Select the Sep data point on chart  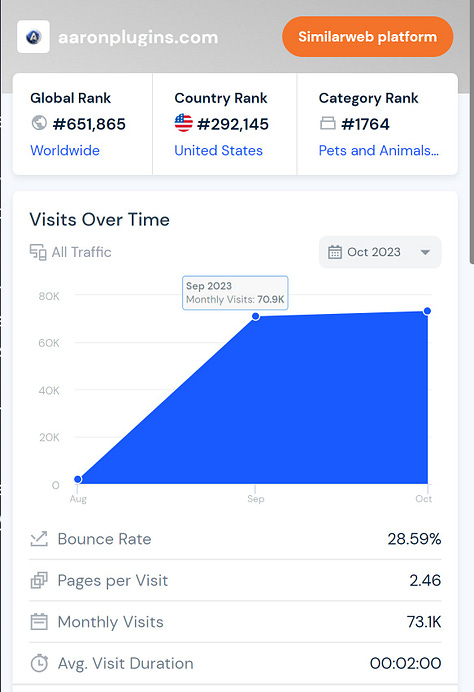[x=256, y=316]
